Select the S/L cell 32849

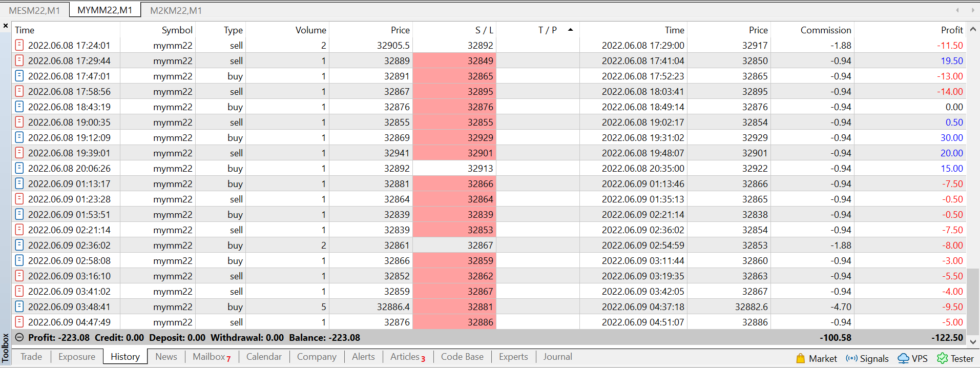454,60
